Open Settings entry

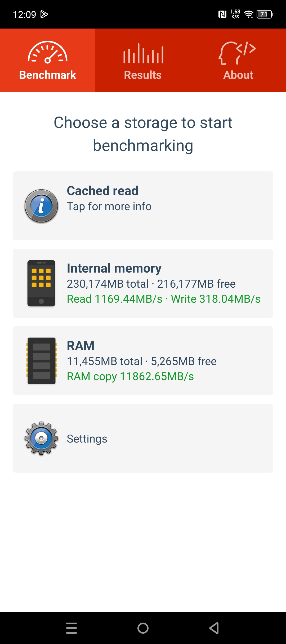pos(87,439)
